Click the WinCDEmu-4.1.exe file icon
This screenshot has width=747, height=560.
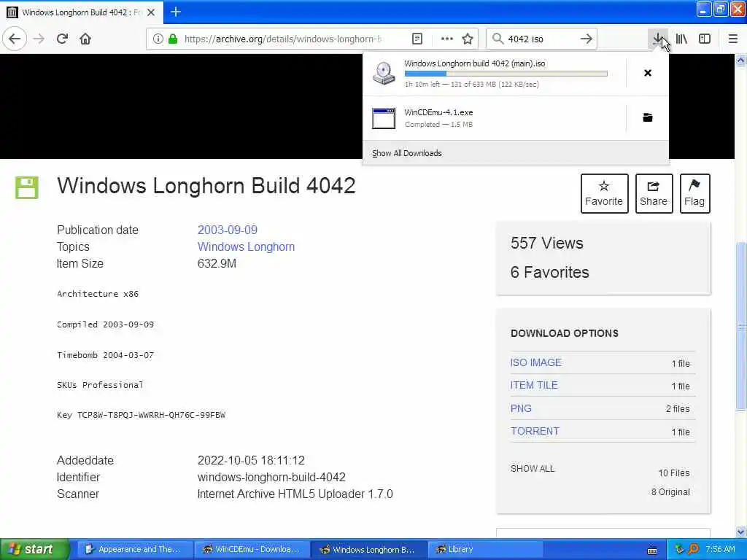pyautogui.click(x=384, y=118)
